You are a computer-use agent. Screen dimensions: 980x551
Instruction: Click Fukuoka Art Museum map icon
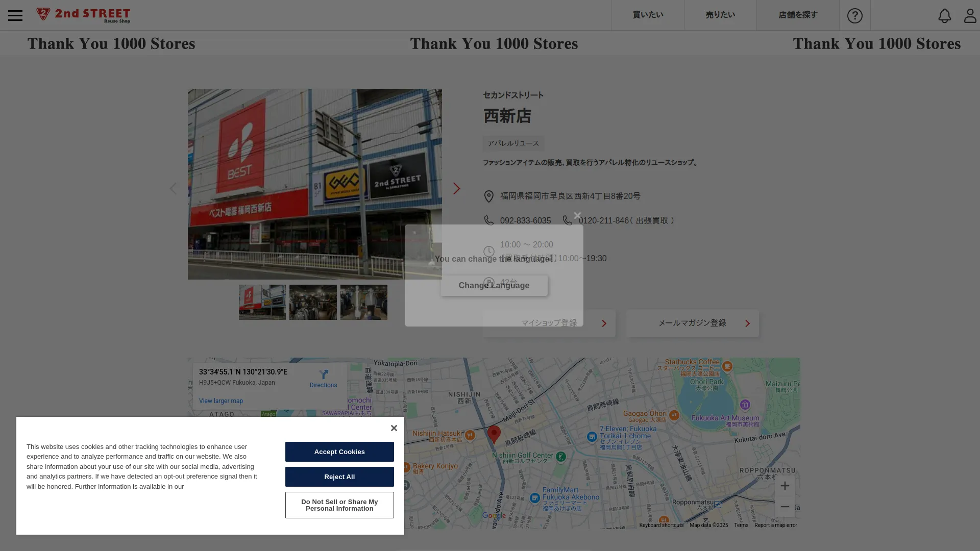745,405
